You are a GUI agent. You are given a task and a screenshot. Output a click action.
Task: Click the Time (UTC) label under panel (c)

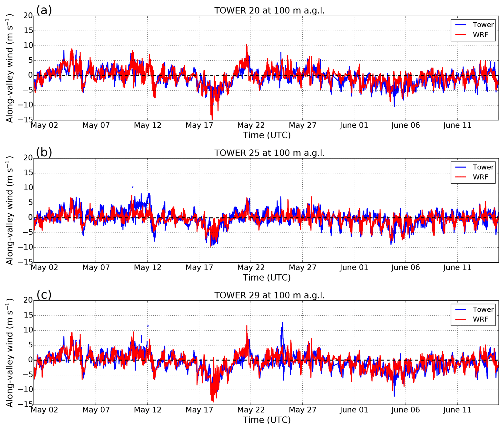(267, 420)
